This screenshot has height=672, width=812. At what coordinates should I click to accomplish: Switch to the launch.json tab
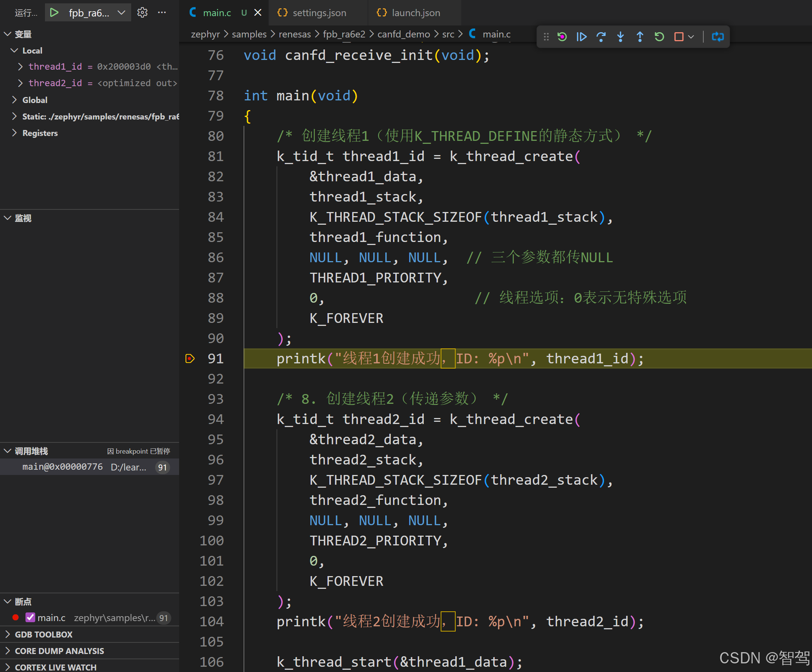[416, 13]
